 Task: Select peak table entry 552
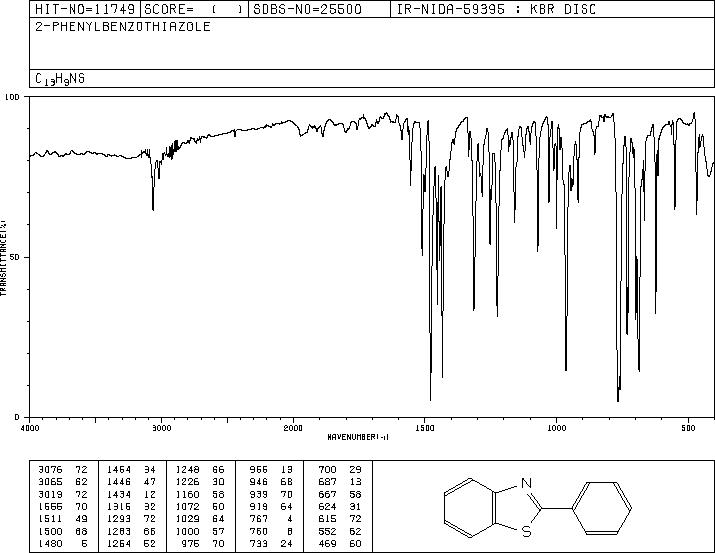tap(340, 531)
